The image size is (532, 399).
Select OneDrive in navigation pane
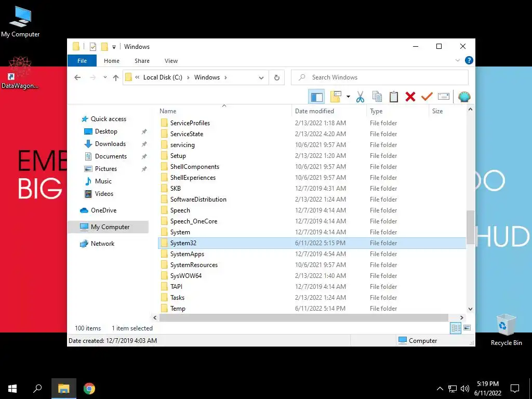tap(98, 210)
